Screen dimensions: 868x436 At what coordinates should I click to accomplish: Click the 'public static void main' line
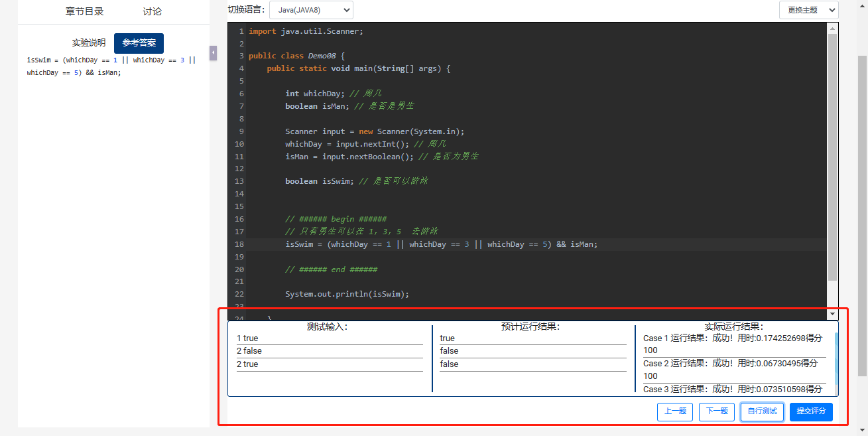[359, 68]
